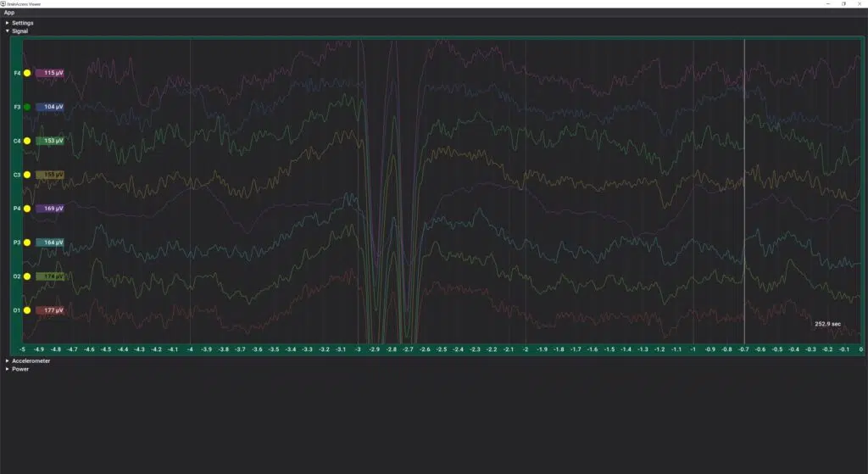
Task: Select the F3 channel label
Action: 17,107
